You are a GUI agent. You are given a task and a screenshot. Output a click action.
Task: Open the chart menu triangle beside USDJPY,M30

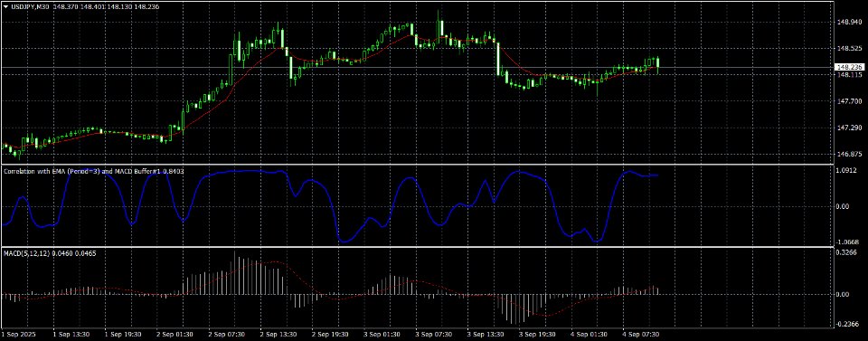(6, 6)
